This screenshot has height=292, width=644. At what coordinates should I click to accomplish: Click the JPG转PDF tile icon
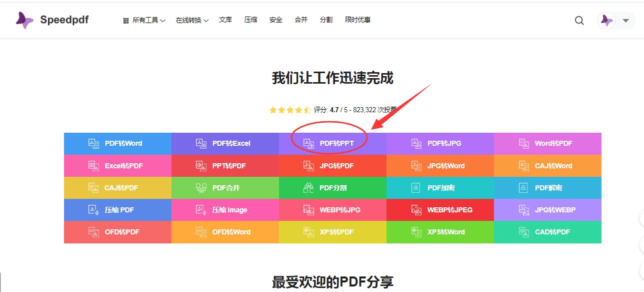coord(308,165)
